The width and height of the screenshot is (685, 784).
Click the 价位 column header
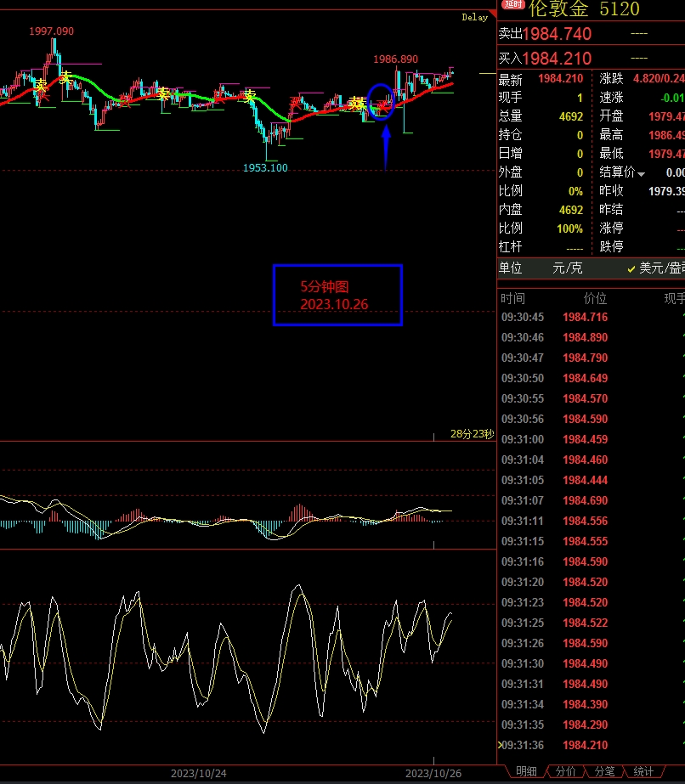pyautogui.click(x=595, y=298)
